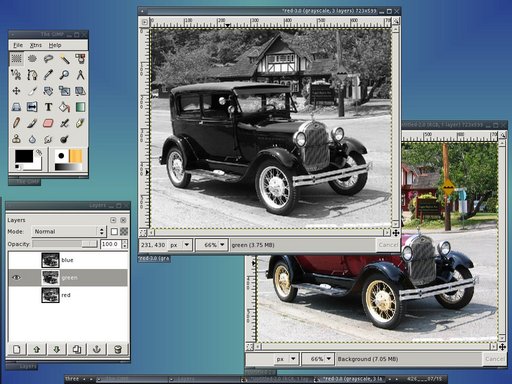Click the green layer thumbnail
This screenshot has width=512, height=384.
50,277
